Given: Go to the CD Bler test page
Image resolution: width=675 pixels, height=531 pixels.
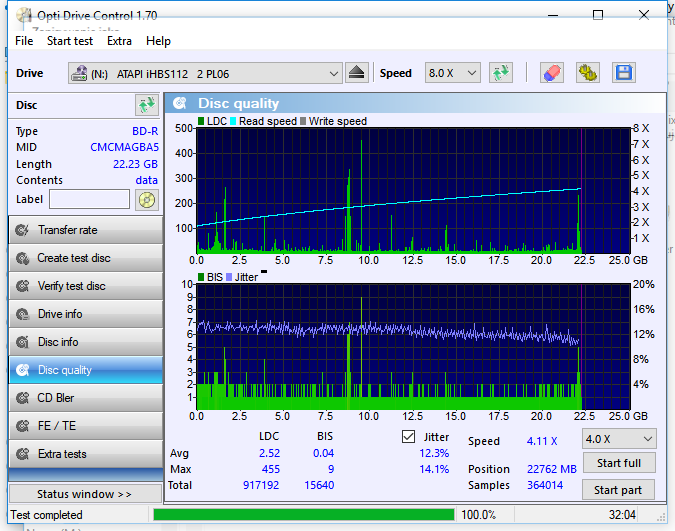Looking at the screenshot, I should (86, 398).
